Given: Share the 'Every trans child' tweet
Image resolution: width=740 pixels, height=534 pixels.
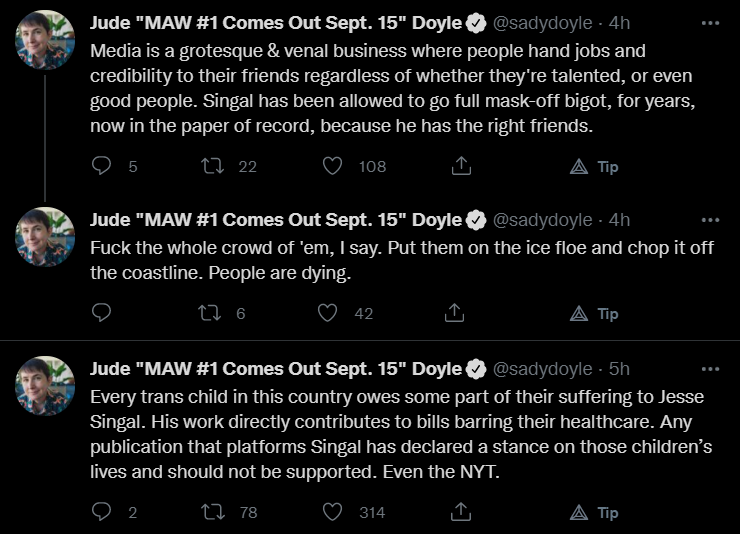Looking at the screenshot, I should point(460,512).
